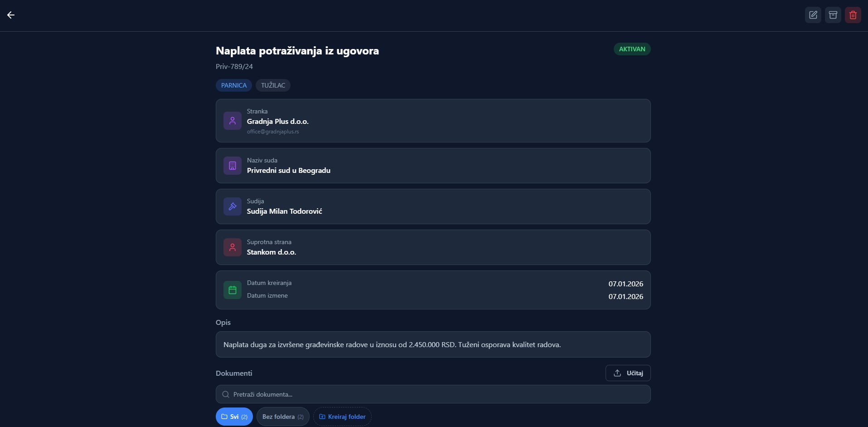This screenshot has height=427, width=868.
Task: Click the TUŽILAC tag
Action: coord(273,85)
